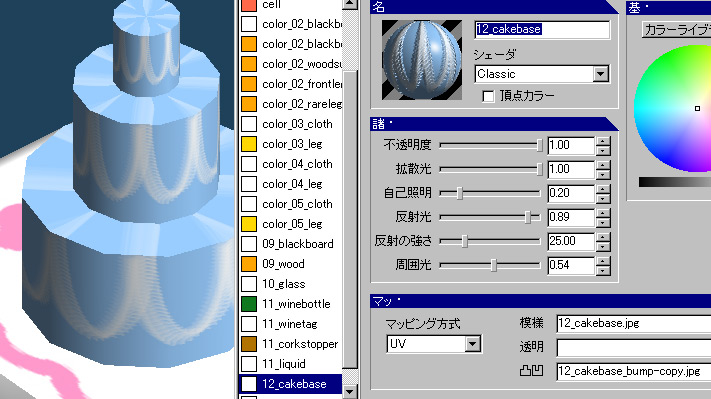The image size is (711, 399).
Task: Click the 不透明度 opacity slider handle
Action: pyautogui.click(x=539, y=145)
